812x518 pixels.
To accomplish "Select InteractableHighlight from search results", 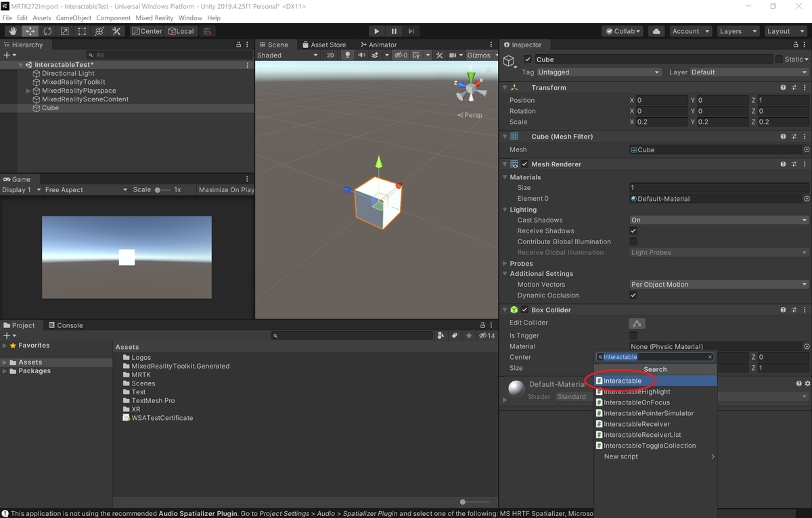I will (x=655, y=392).
